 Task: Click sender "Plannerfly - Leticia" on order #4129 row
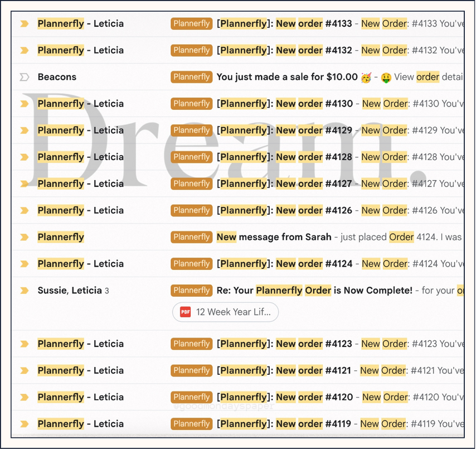tap(81, 131)
